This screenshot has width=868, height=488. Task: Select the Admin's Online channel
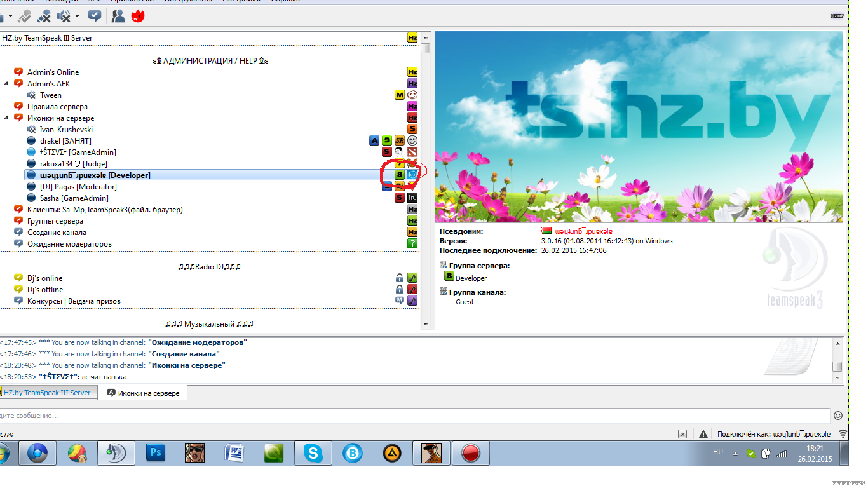53,72
